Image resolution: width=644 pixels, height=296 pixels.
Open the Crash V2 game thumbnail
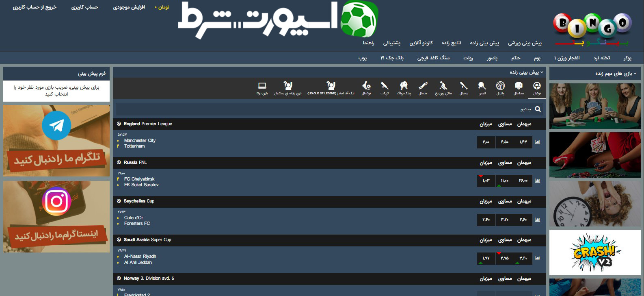595,252
